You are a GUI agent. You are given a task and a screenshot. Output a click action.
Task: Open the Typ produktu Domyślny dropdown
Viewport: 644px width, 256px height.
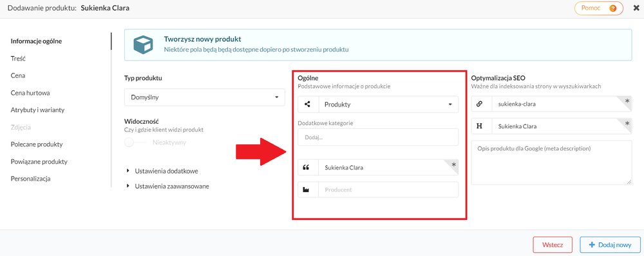click(205, 97)
